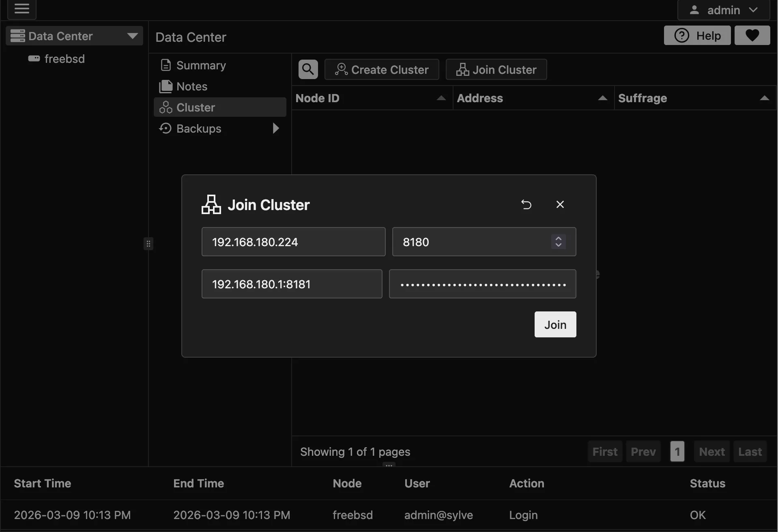The width and height of the screenshot is (778, 532).
Task: Open Help for the Data Center
Action: coord(698,35)
